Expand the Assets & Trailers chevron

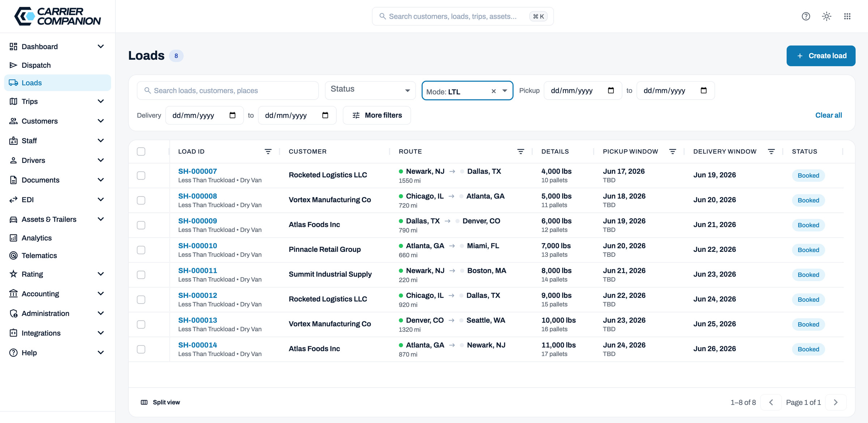click(x=101, y=219)
